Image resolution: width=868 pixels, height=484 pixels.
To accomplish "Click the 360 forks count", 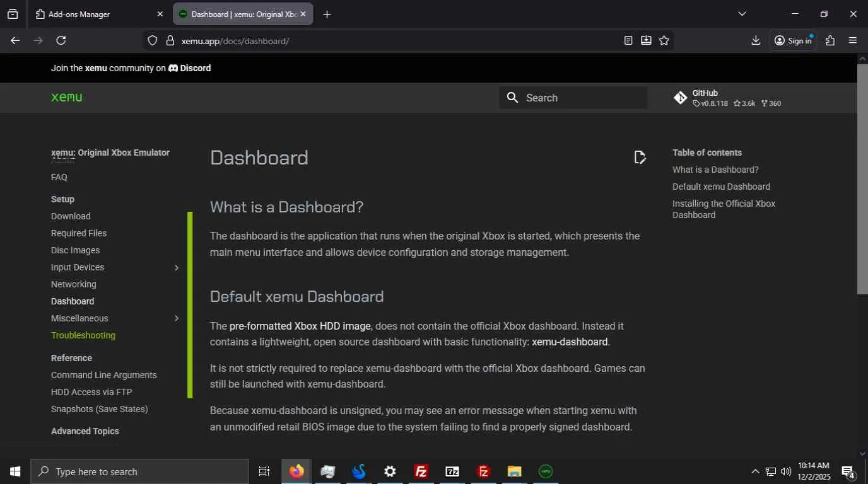I will click(771, 103).
